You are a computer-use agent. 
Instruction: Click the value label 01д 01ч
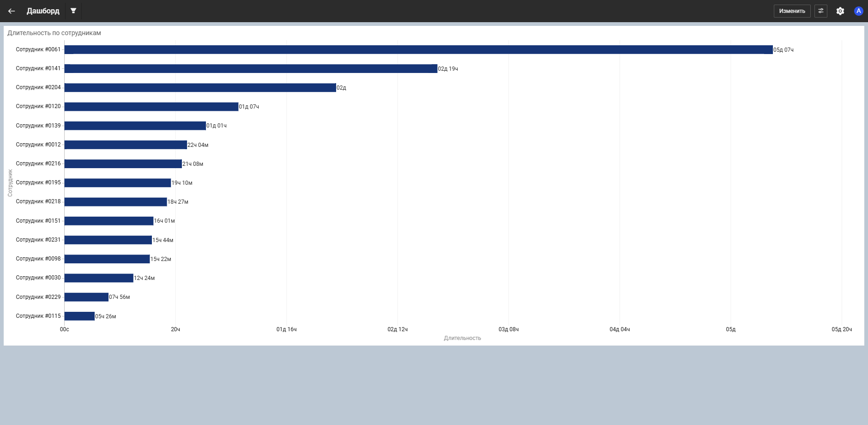click(x=217, y=126)
